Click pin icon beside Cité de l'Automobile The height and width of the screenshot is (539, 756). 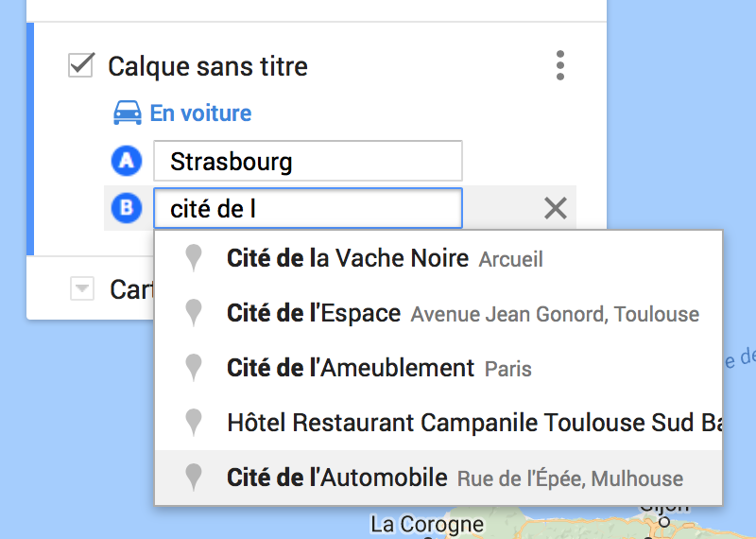(194, 478)
